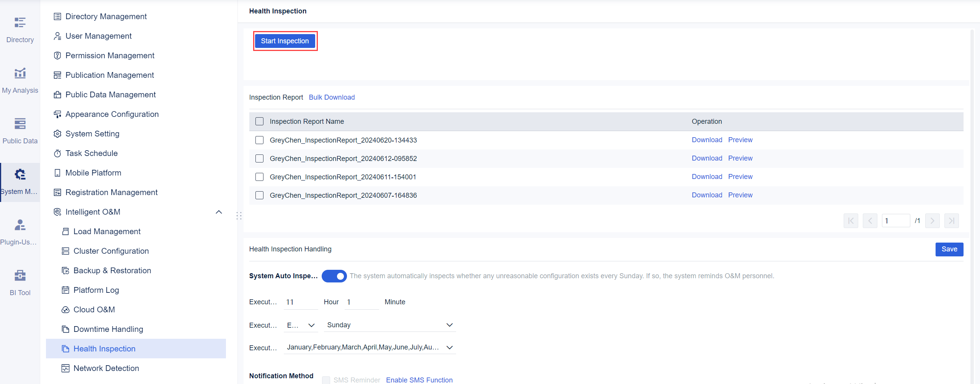
Task: Open the BI Tool sidebar icon
Action: point(20,283)
